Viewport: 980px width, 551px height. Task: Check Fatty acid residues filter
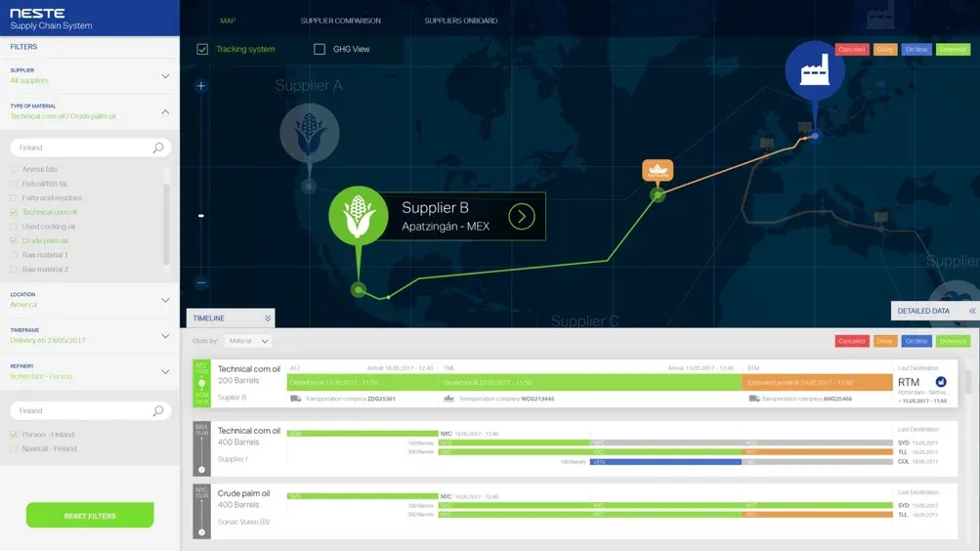(x=14, y=198)
